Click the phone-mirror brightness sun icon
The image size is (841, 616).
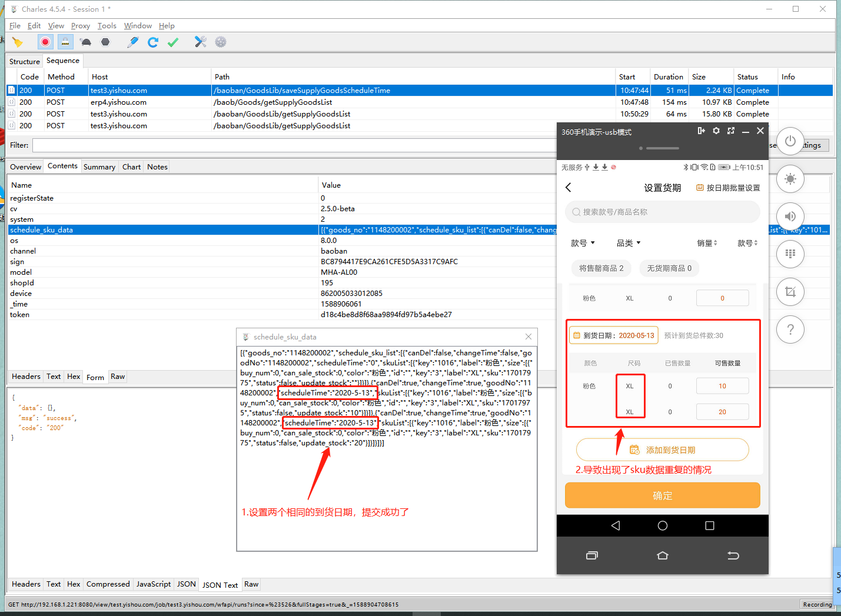coord(790,179)
